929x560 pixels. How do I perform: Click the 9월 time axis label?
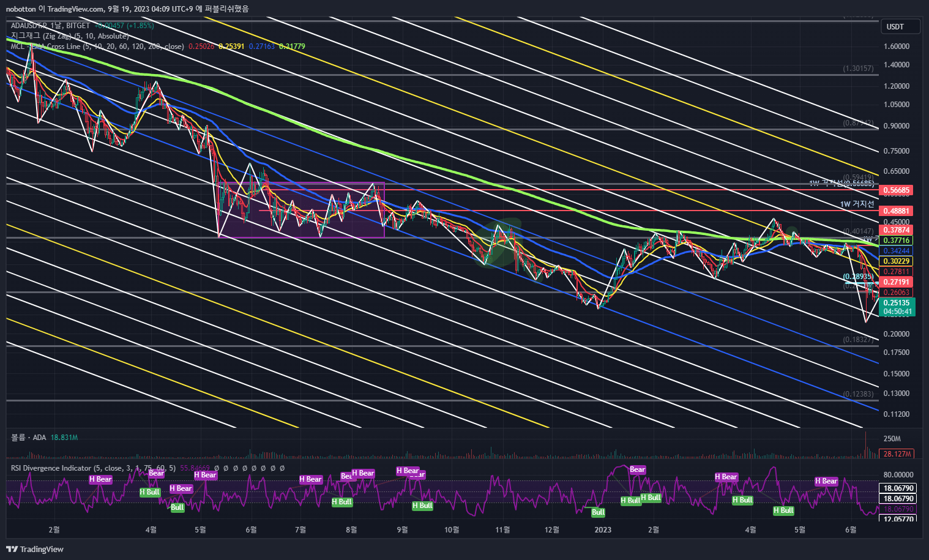point(402,530)
